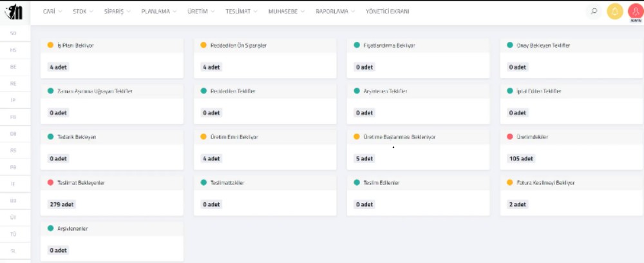Click the TÜ shortcut in left sidebar

click(x=13, y=234)
